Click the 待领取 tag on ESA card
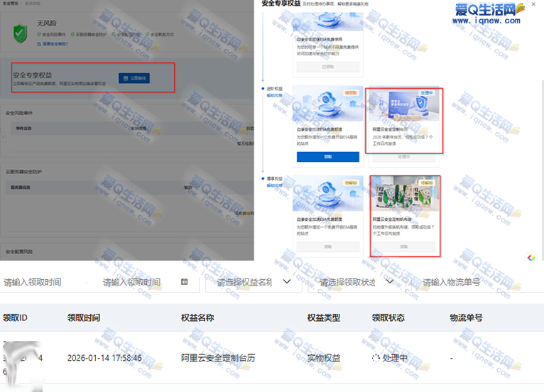Viewport: 544px width, 392px height. [x=351, y=93]
